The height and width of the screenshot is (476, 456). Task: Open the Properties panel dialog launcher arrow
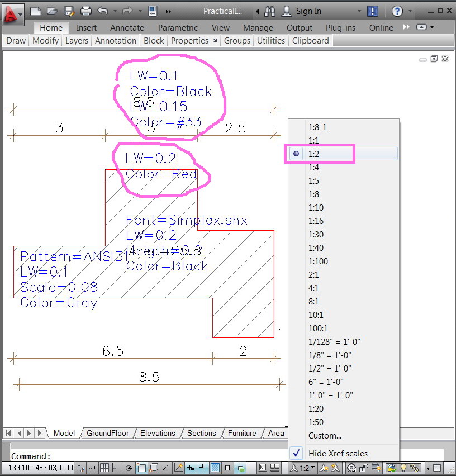point(215,40)
